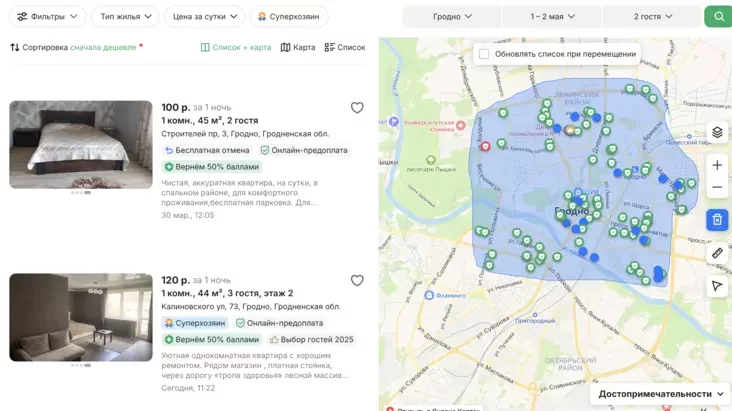The image size is (732, 411).
Task: Click the map geolocation arrow icon
Action: [717, 286]
